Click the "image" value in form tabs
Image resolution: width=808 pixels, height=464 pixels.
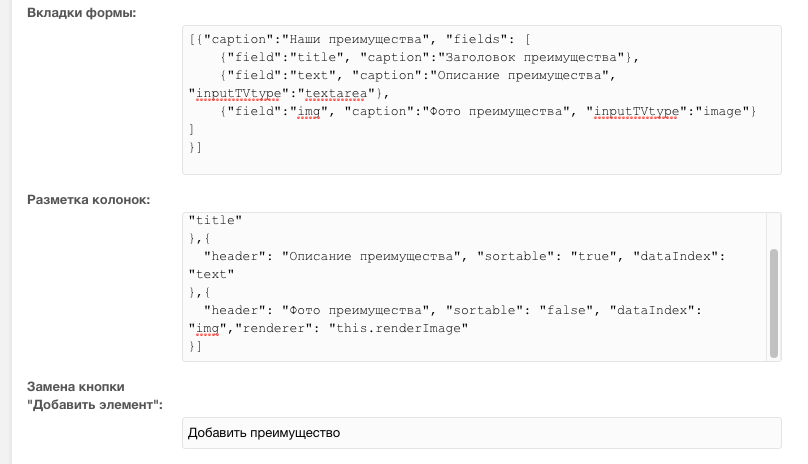[x=721, y=112]
